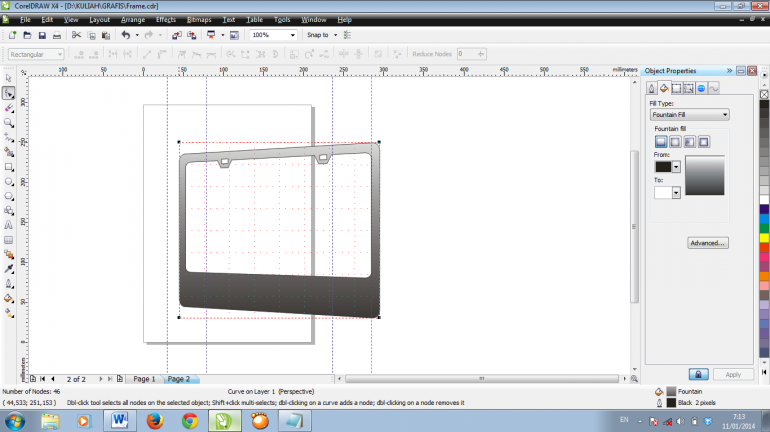Screen dimensions: 770x432
Task: Toggle the lock button beside Apply
Action: tap(698, 375)
